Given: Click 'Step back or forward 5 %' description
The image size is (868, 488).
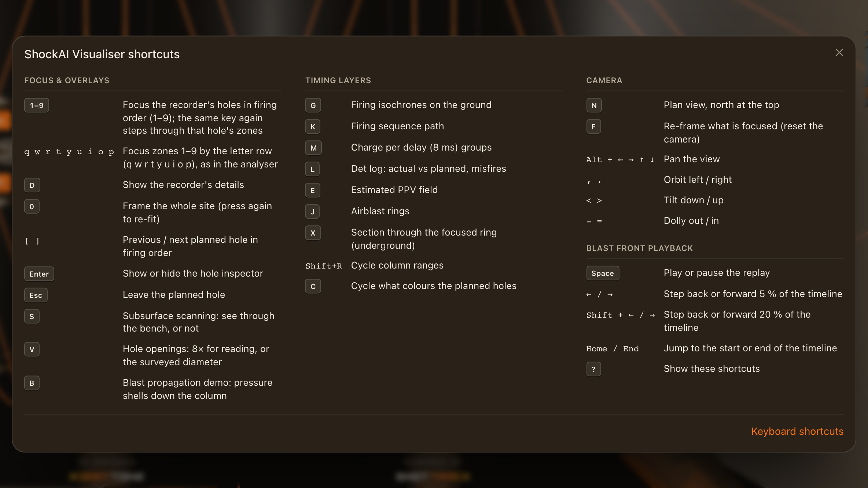Looking at the screenshot, I should (753, 294).
